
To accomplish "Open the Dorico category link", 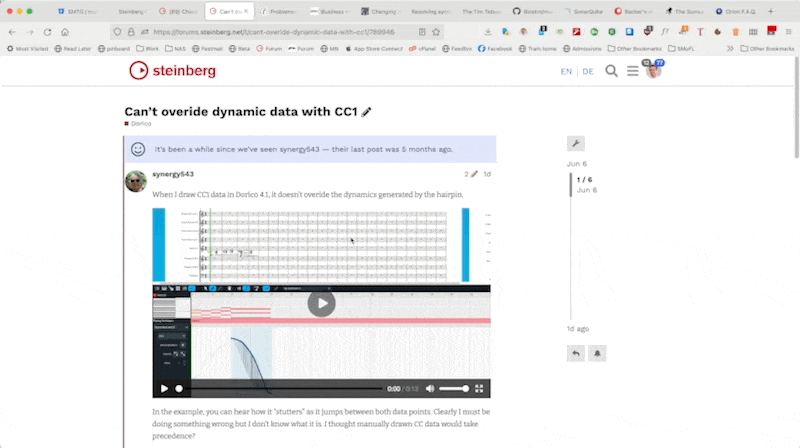I will point(140,124).
